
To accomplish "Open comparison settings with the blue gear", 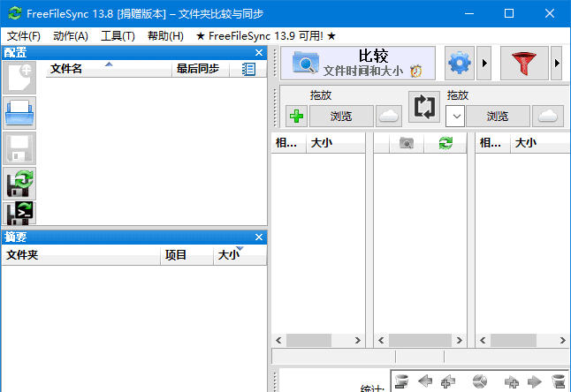I will point(460,64).
